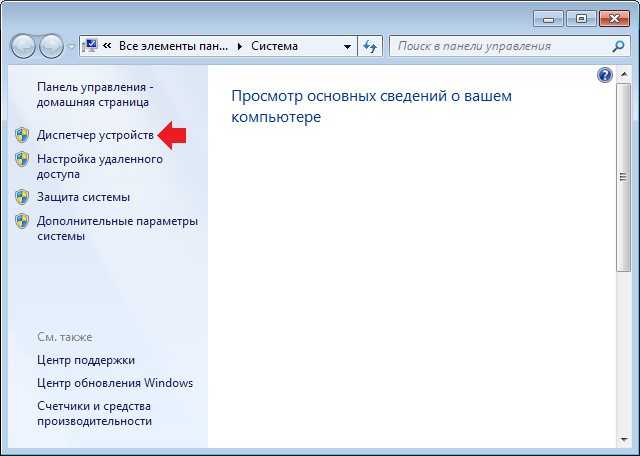Click the Forward navigation button
This screenshot has height=456, width=640.
[51, 46]
